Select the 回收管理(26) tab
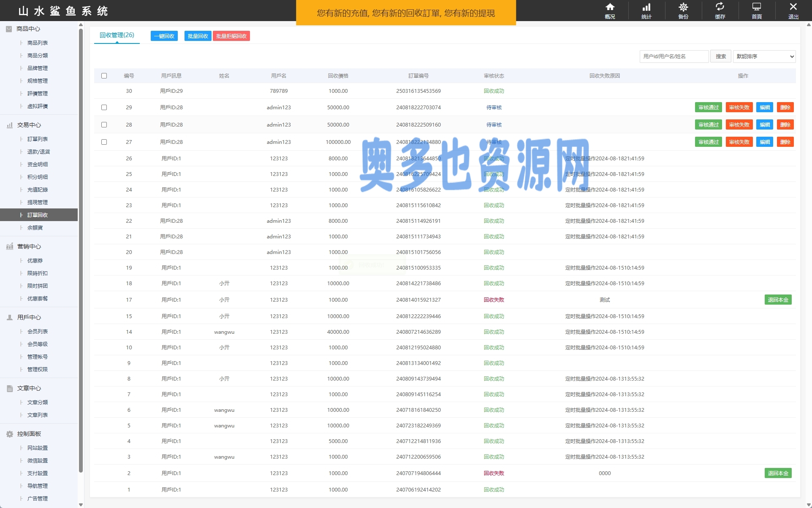Screen dimensions: 812x508 tap(117, 35)
